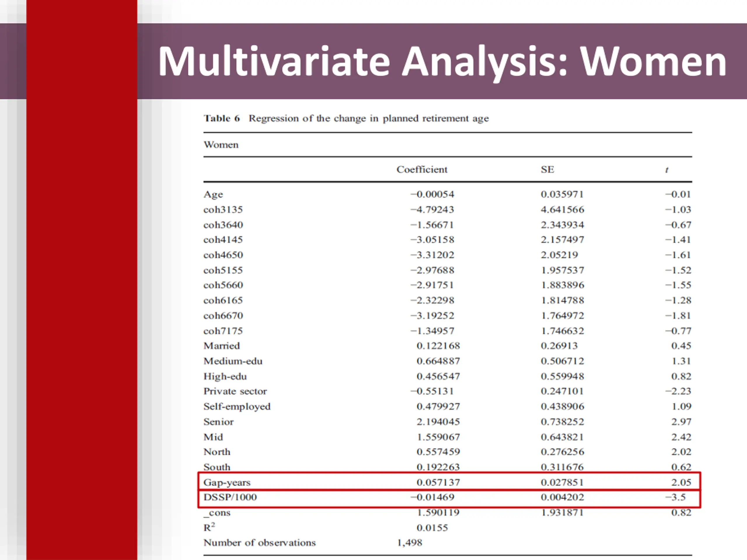Viewport: 747px width, 560px height.
Task: Click the High-edu SE value 0.559948
Action: 562,376
